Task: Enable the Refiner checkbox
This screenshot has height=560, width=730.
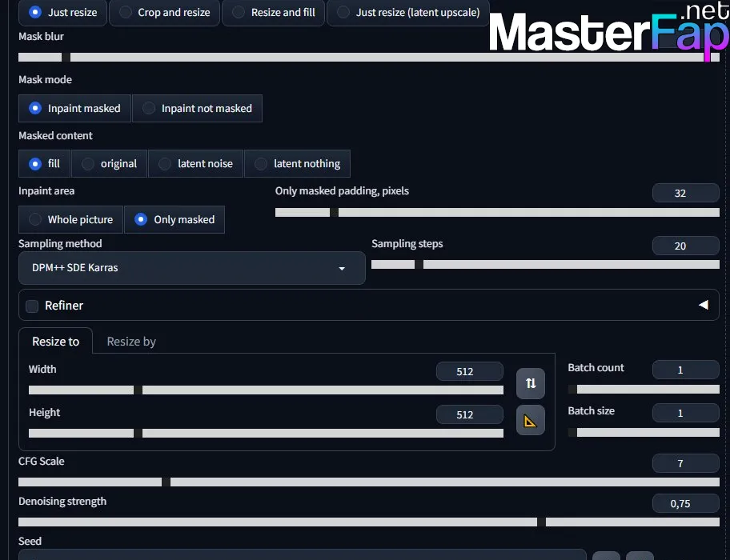Action: 32,306
